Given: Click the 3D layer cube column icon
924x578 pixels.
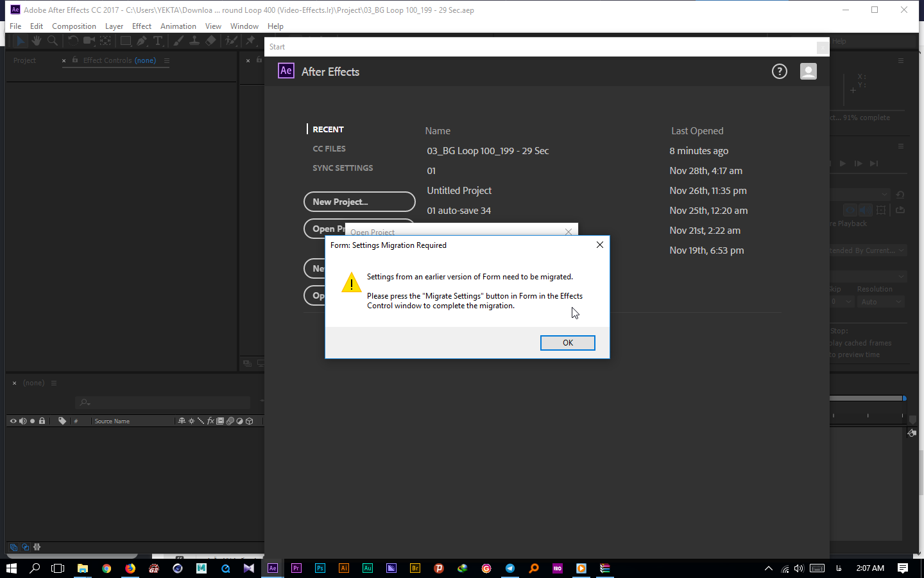Looking at the screenshot, I should coord(250,421).
